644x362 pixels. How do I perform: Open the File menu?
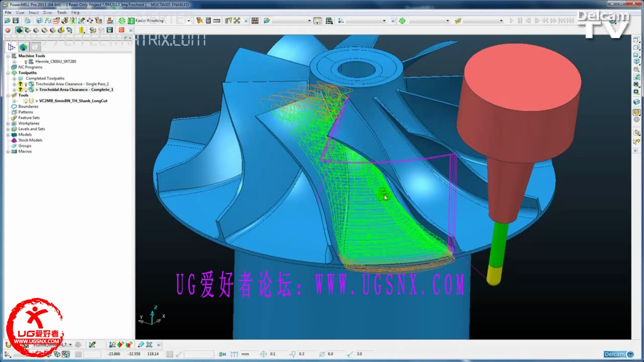coord(8,12)
